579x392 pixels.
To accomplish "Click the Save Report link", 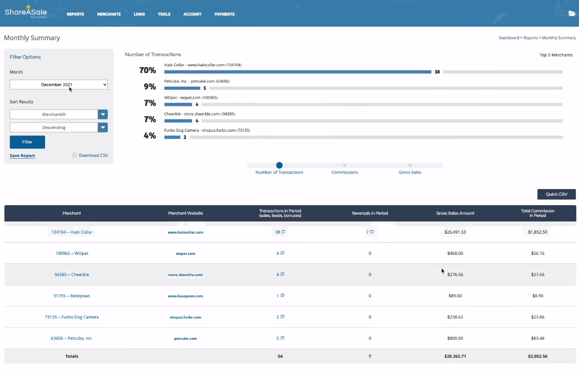I will (x=23, y=156).
